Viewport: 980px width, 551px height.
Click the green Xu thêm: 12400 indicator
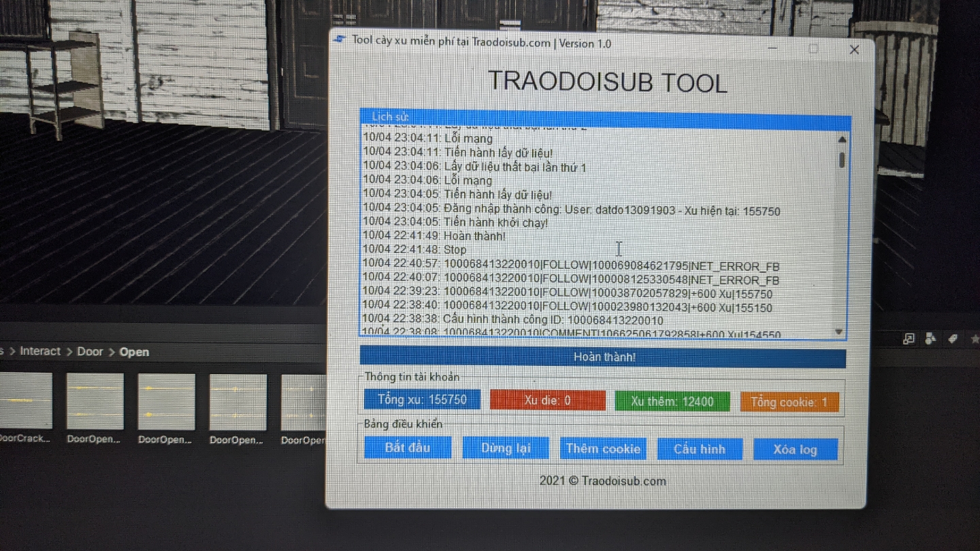coord(672,401)
